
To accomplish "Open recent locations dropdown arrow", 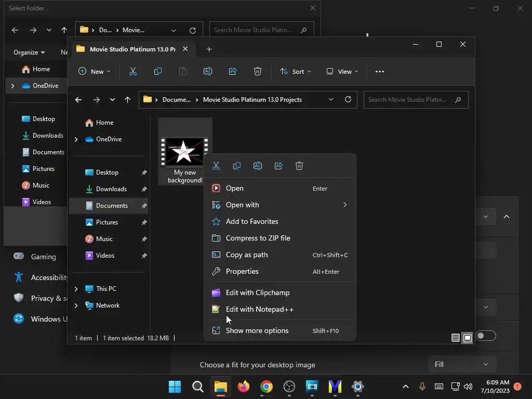I will coord(112,100).
